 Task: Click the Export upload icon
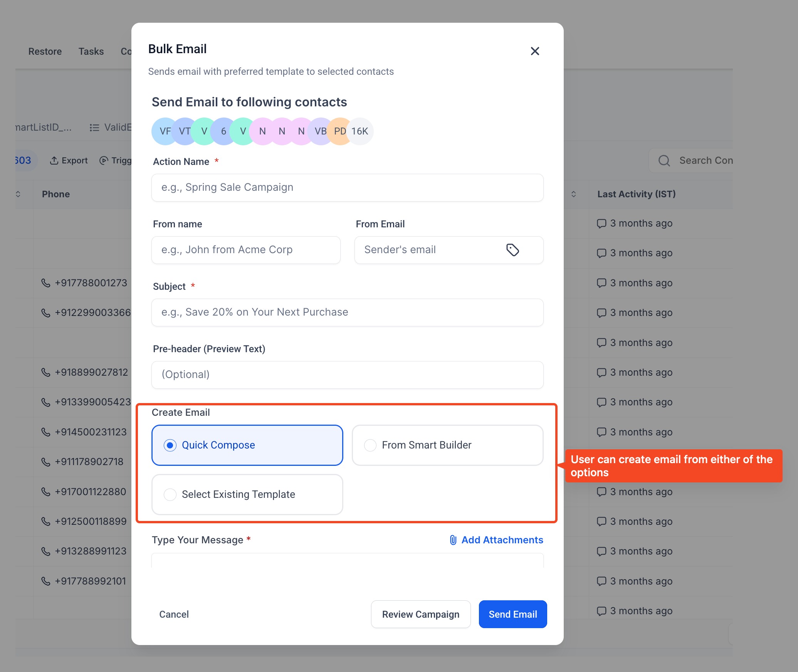point(54,160)
